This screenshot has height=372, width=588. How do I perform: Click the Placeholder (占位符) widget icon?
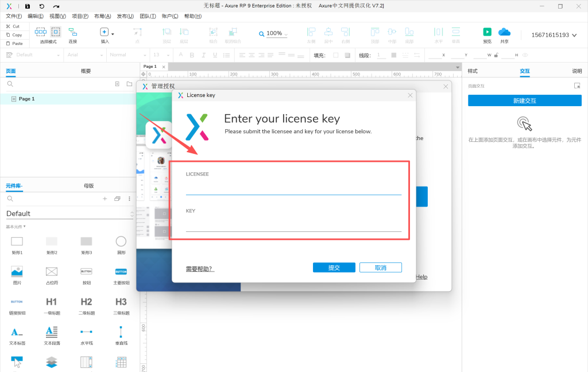[x=52, y=271]
